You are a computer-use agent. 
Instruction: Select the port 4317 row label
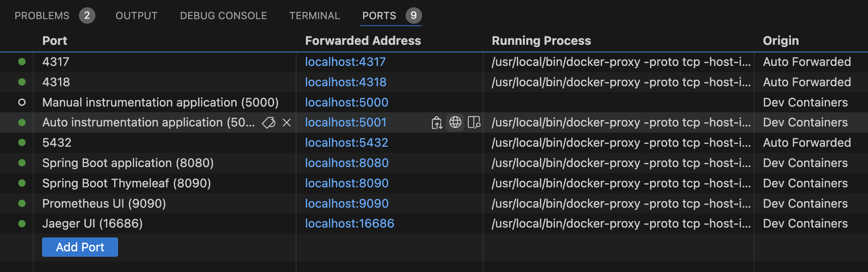[56, 62]
